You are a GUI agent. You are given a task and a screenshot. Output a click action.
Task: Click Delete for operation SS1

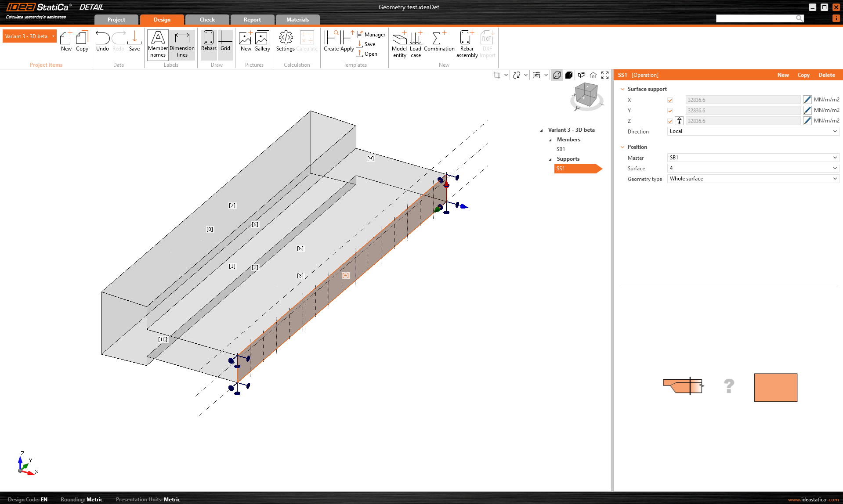[x=826, y=75]
